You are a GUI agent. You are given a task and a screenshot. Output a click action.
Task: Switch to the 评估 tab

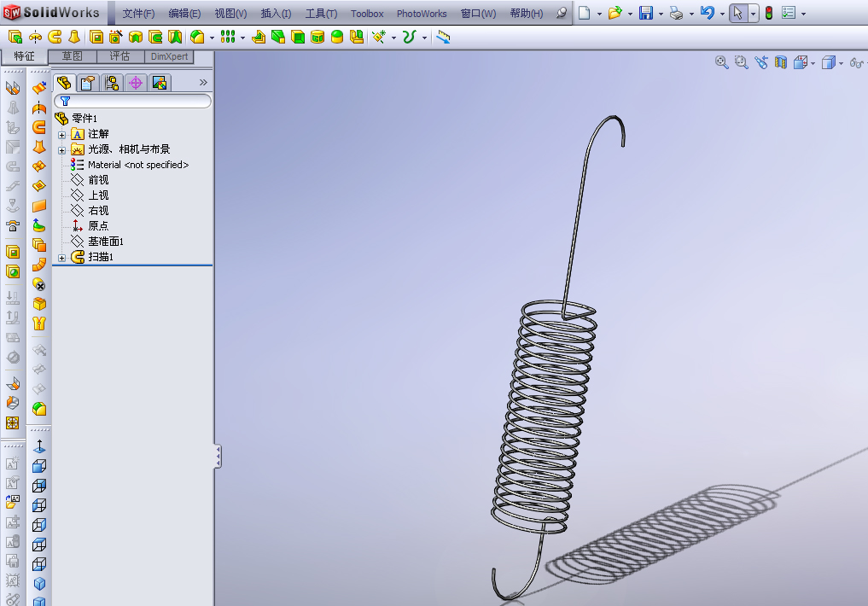pyautogui.click(x=119, y=56)
